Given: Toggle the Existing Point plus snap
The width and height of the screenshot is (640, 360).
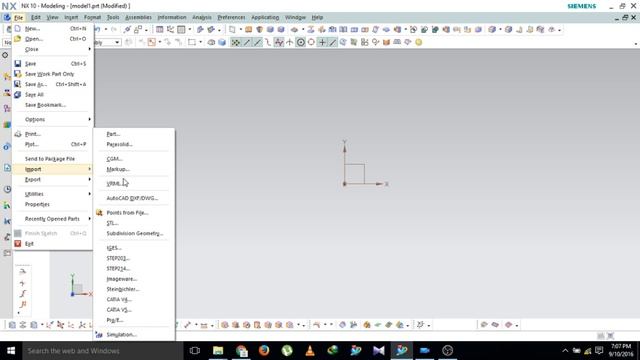Looking at the screenshot, I should pyautogui.click(x=322, y=42).
